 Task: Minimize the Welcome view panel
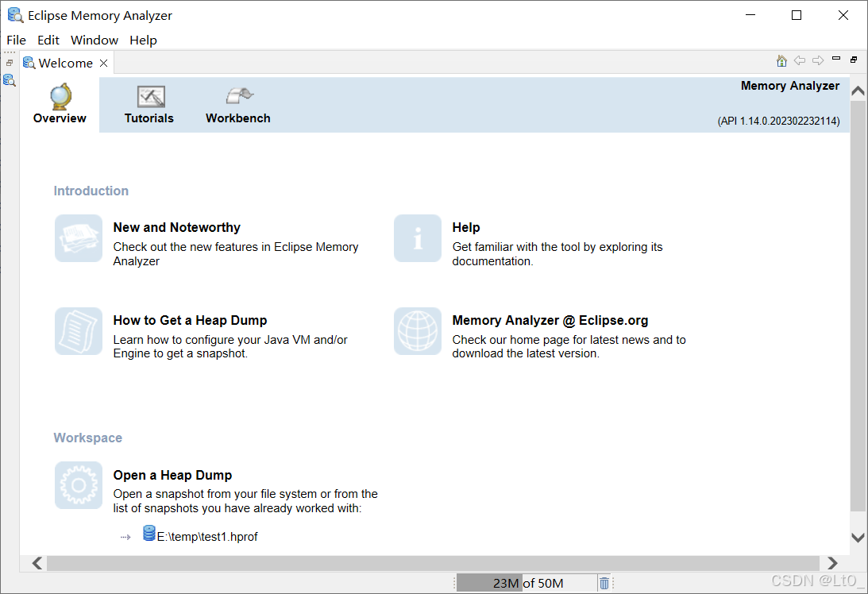(x=836, y=58)
